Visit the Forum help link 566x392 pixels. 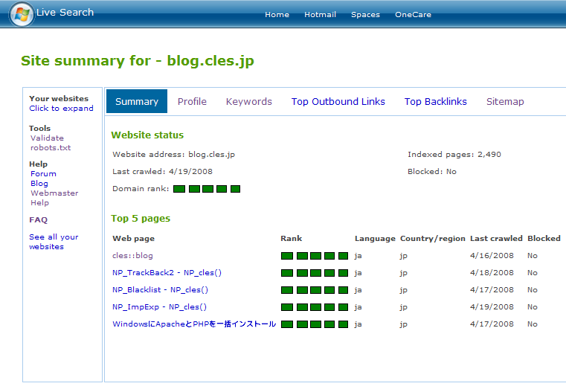[43, 174]
